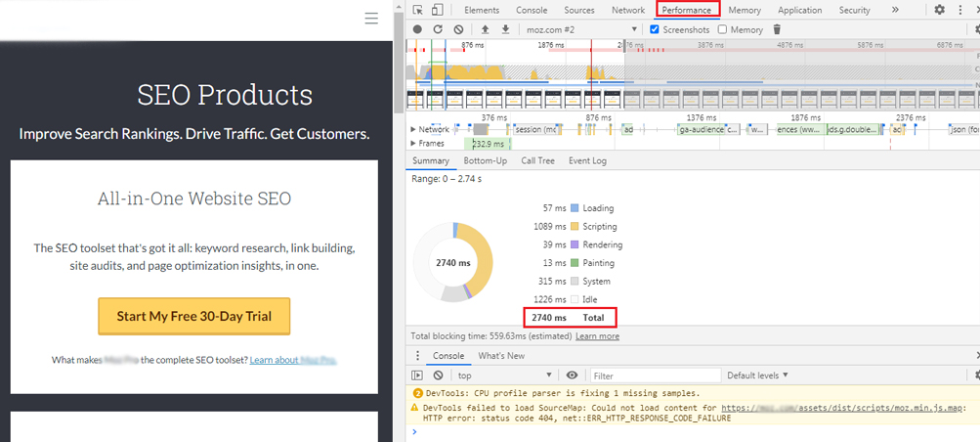Click the warning triangle on SourceMap message

(414, 408)
